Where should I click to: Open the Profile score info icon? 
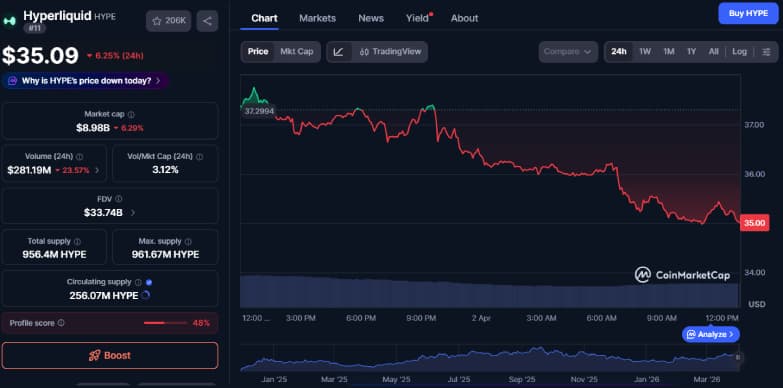coord(61,323)
